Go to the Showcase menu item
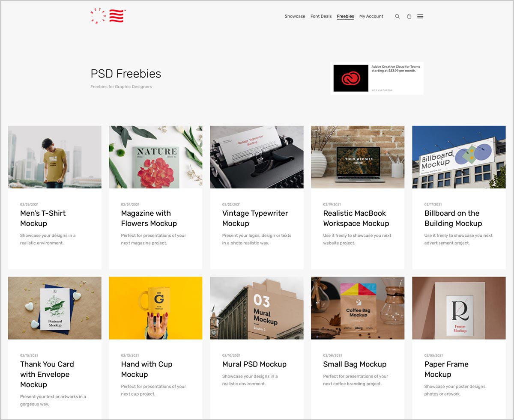This screenshot has width=514, height=420. [295, 16]
